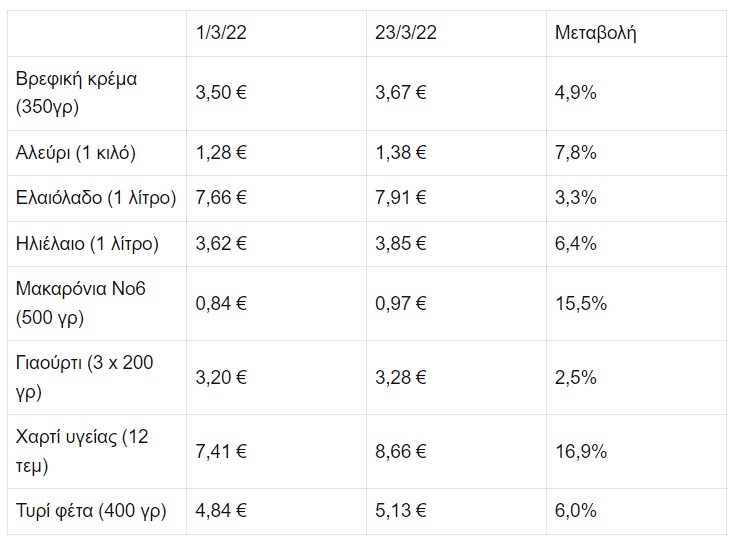Select the Αλεύρι (1 κιλό) cell

coord(97,153)
